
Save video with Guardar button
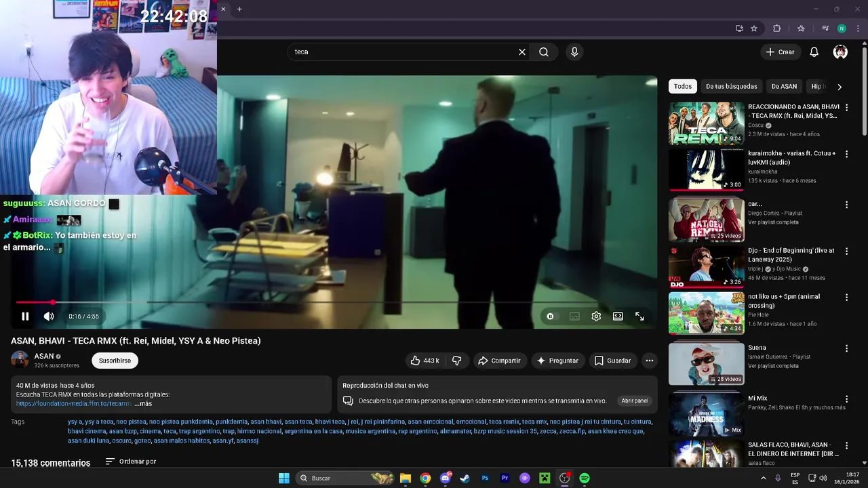tap(613, 361)
